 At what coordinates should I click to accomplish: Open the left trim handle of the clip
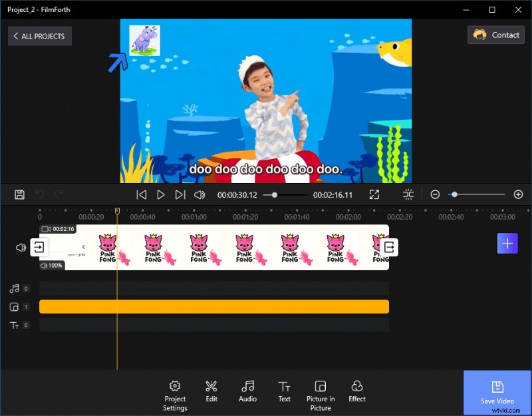coord(39,247)
